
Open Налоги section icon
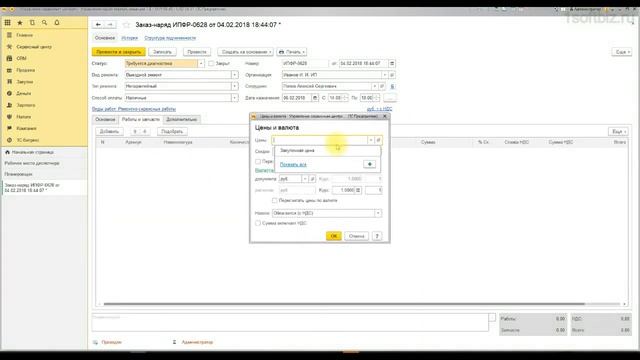click(x=9, y=117)
